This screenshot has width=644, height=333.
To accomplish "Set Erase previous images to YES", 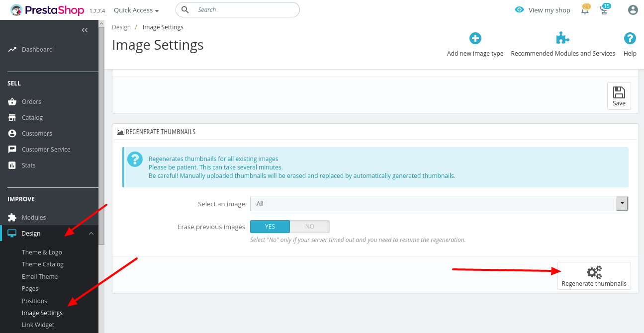I will point(270,227).
